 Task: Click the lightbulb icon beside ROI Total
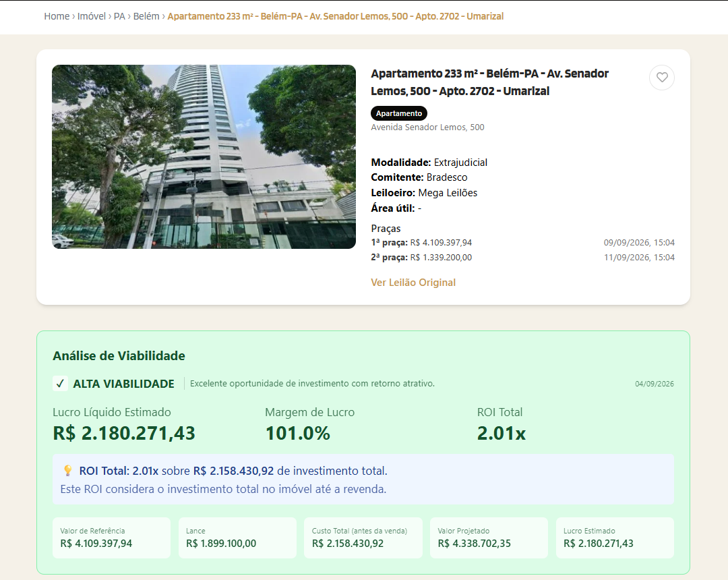68,471
